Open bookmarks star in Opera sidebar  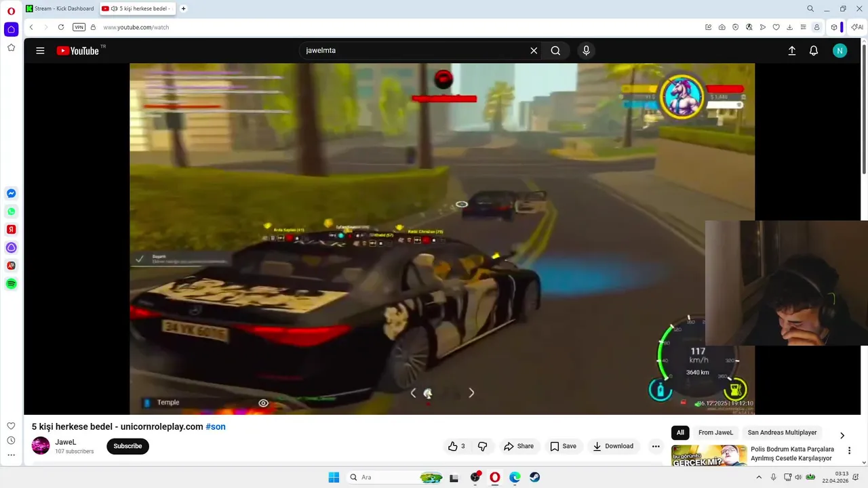click(11, 47)
